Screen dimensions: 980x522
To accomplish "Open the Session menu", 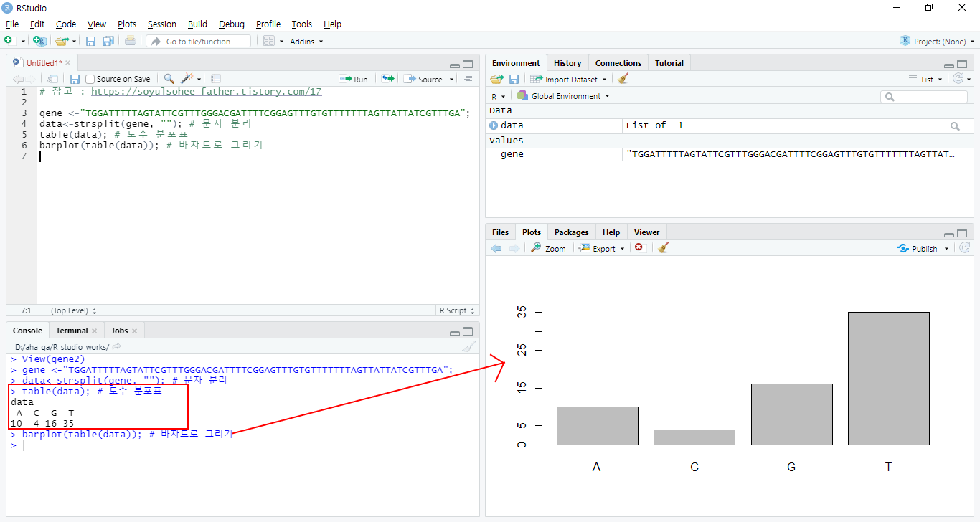I will click(x=161, y=24).
